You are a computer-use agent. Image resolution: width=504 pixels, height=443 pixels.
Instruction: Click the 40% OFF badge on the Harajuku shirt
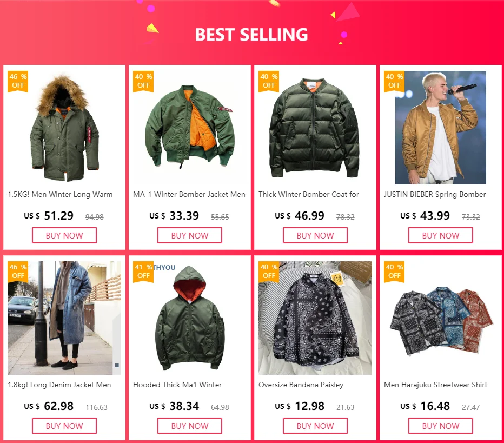394,272
